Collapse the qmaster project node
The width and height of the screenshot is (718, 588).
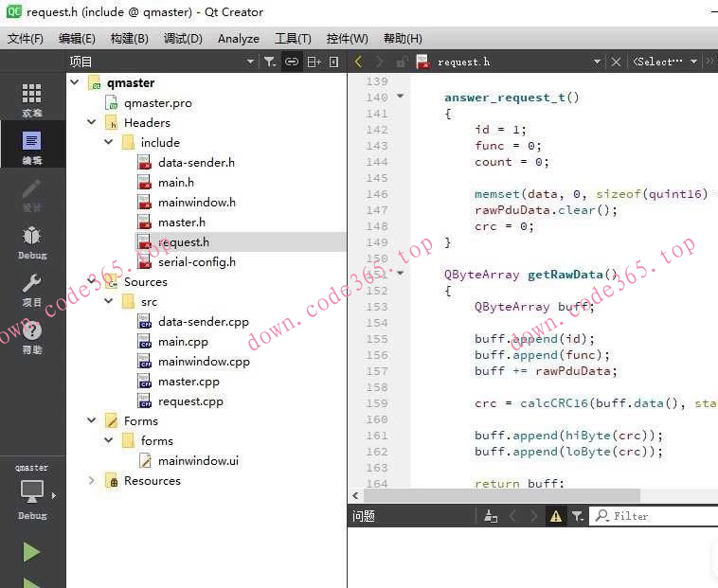point(75,82)
